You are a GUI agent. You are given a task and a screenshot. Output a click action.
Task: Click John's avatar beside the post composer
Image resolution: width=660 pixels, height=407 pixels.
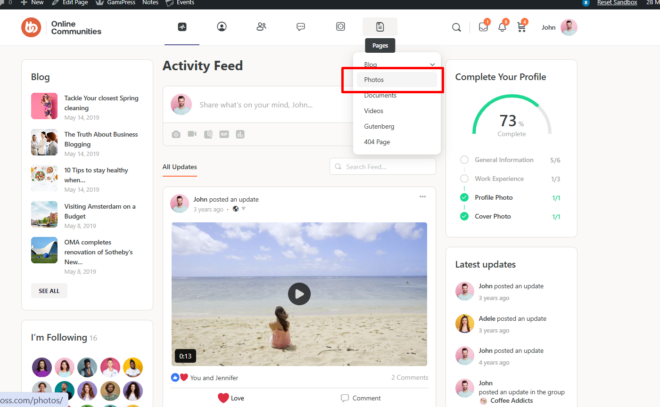(x=181, y=104)
